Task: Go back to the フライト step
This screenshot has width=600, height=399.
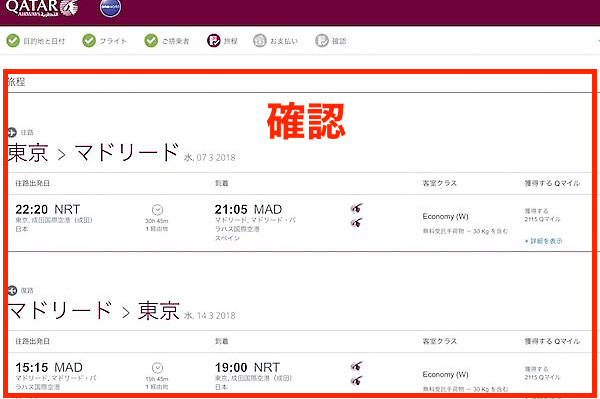Action: coord(113,41)
